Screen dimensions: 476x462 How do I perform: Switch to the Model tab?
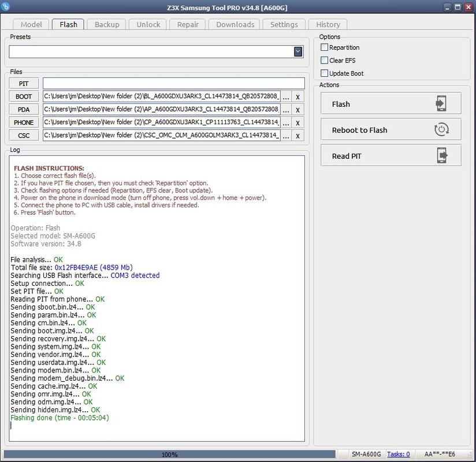coord(31,24)
